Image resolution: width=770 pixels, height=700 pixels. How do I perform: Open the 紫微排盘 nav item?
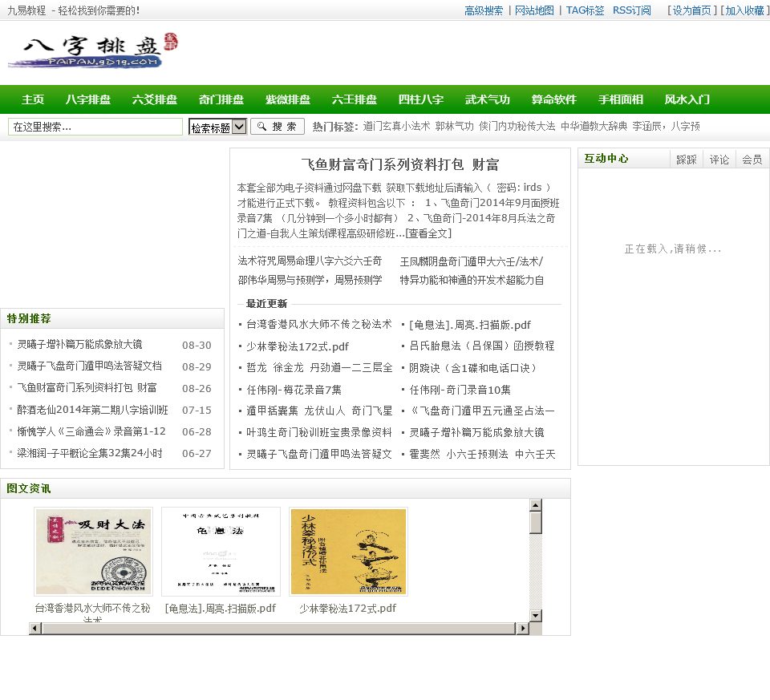288,99
